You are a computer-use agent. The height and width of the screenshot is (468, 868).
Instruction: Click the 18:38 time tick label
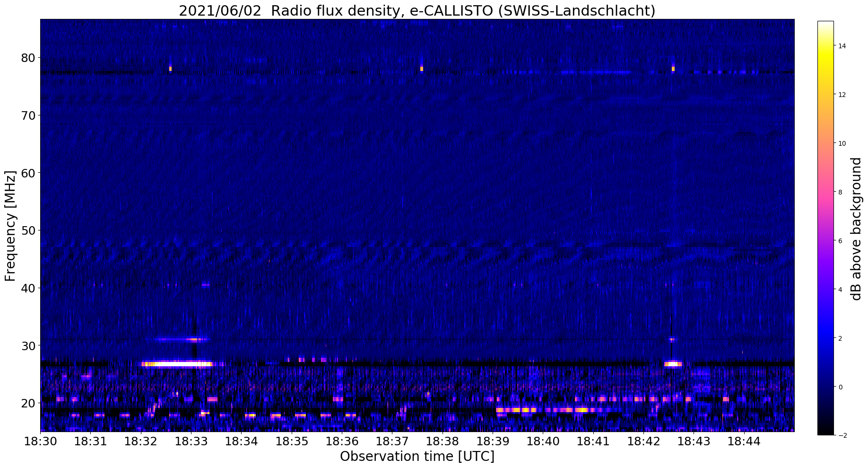point(443,442)
